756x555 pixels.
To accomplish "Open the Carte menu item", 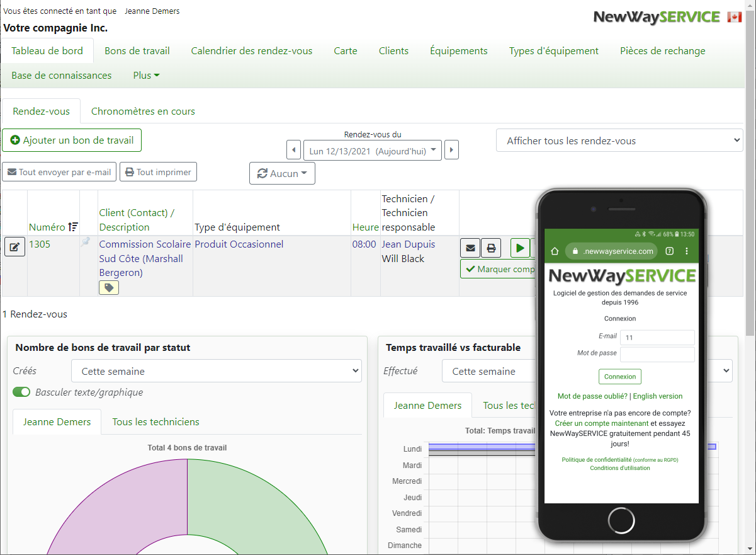I will click(346, 51).
